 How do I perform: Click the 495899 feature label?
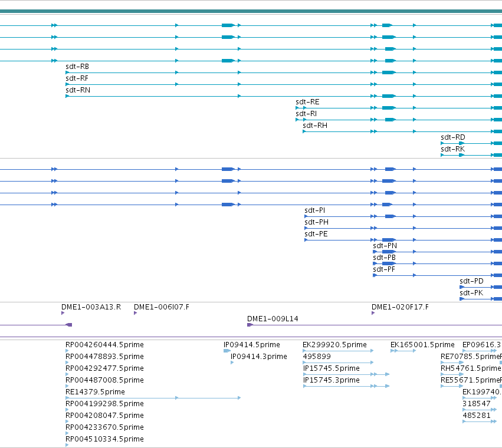[317, 357]
